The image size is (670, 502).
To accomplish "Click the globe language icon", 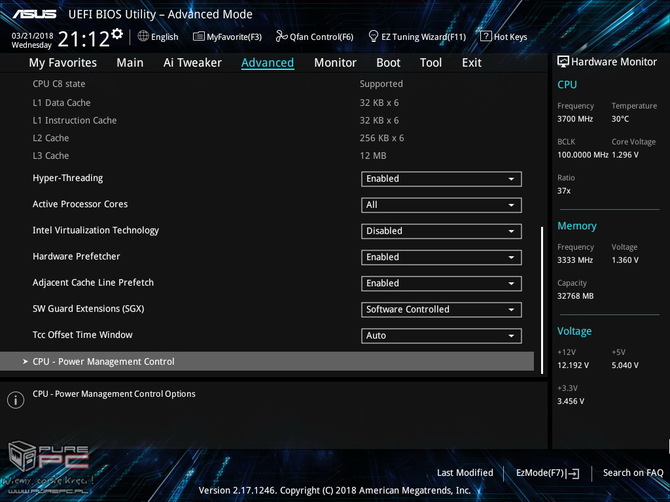I will [143, 36].
